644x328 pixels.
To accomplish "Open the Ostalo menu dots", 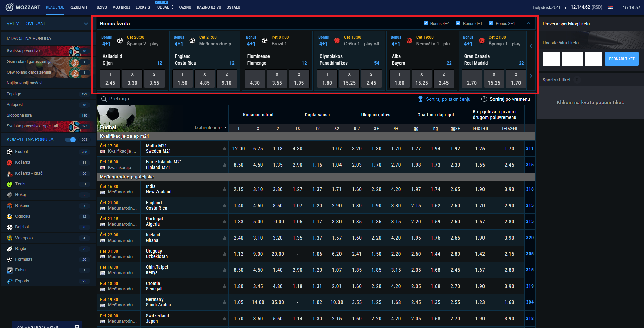I will [x=244, y=7].
